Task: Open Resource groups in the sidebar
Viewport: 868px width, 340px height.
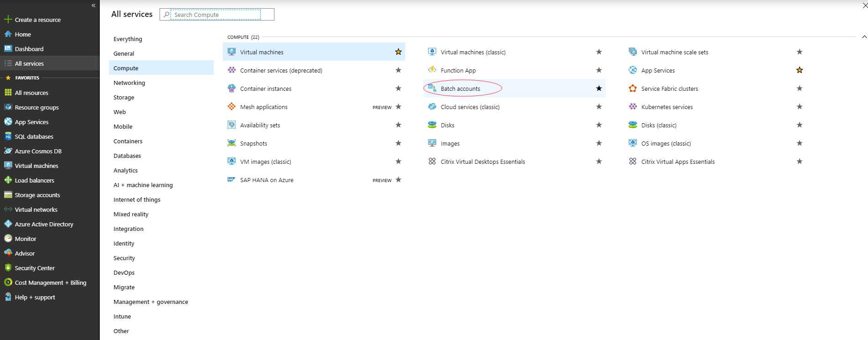Action: pos(50,107)
